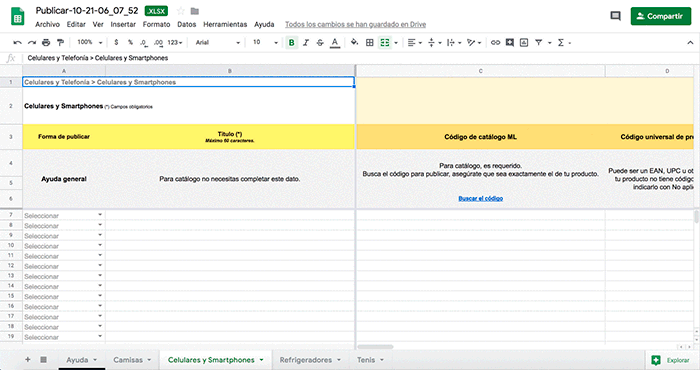Increase decimal places
The height and width of the screenshot is (370, 700).
click(x=158, y=42)
